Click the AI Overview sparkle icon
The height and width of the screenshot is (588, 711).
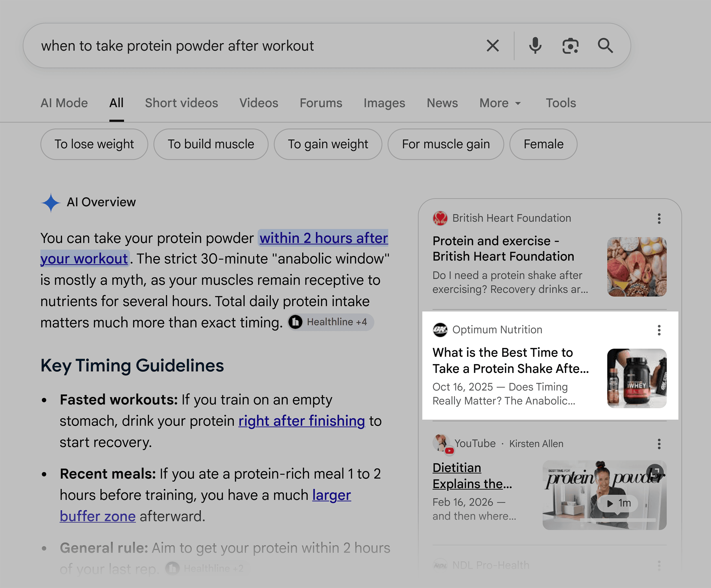coord(51,203)
